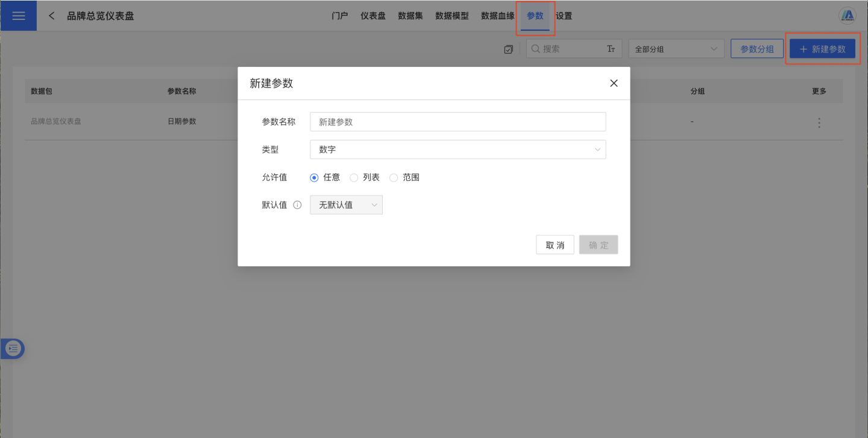This screenshot has height=438, width=868.
Task: Open the user avatar profile icon
Action: click(x=848, y=16)
